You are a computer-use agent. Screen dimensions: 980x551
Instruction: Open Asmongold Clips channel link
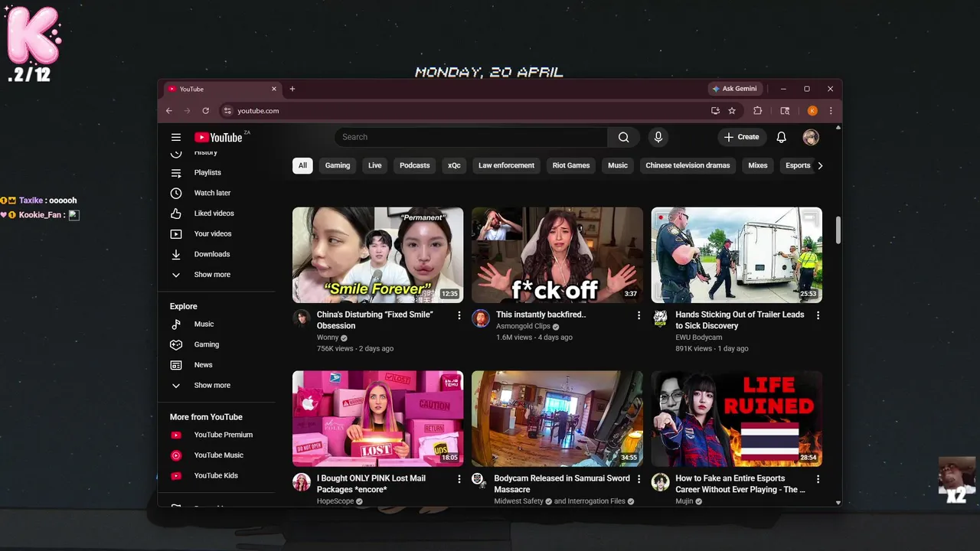523,326
